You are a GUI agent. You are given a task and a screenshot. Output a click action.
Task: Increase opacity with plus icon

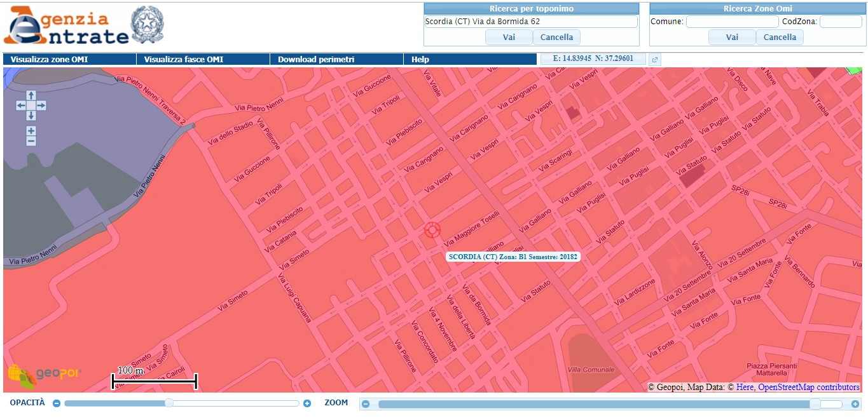[307, 403]
